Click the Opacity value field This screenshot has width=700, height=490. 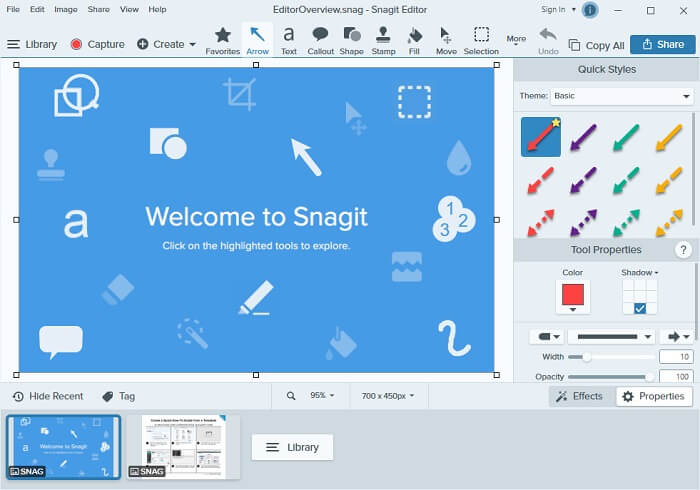[676, 377]
